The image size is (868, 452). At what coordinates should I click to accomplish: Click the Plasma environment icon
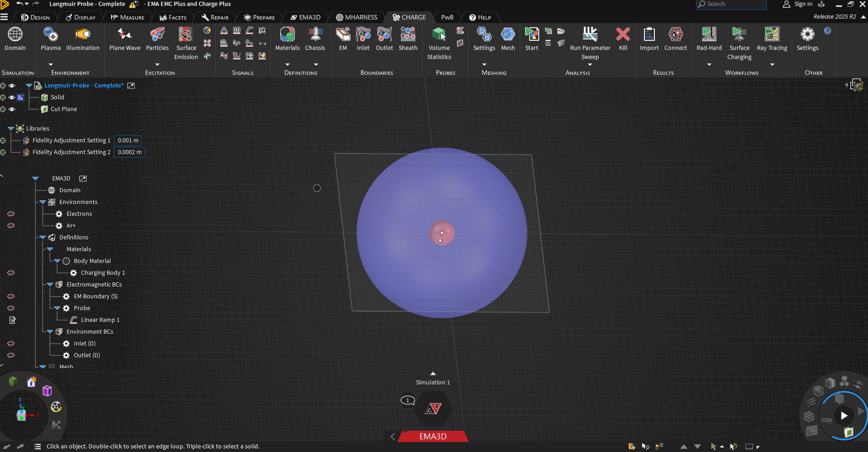point(50,35)
